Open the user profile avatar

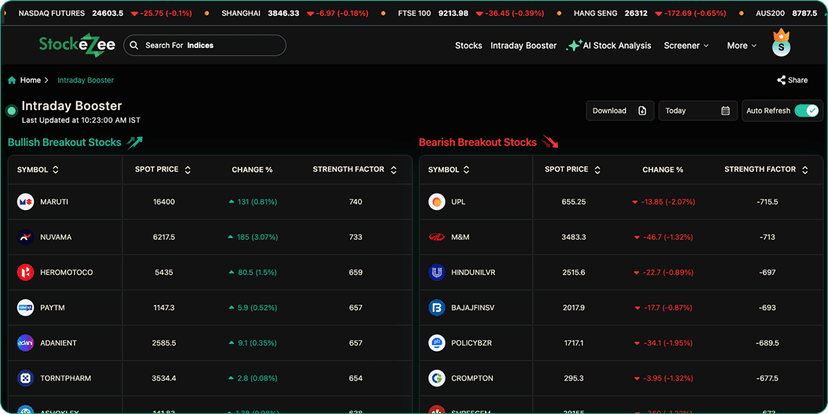click(781, 46)
